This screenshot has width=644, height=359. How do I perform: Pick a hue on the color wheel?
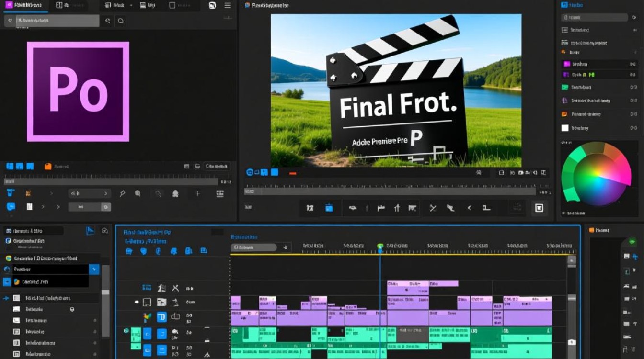597,175
